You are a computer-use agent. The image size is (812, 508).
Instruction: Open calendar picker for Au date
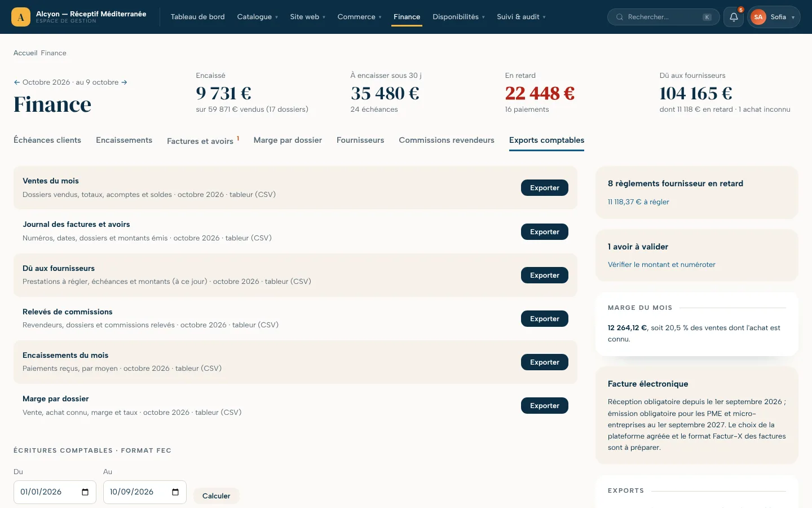pyautogui.click(x=175, y=492)
